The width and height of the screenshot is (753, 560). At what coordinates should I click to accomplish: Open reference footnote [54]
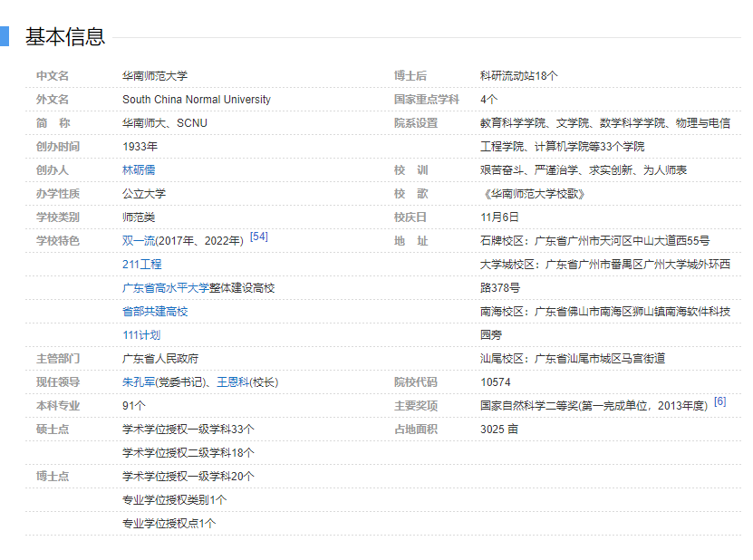(258, 237)
